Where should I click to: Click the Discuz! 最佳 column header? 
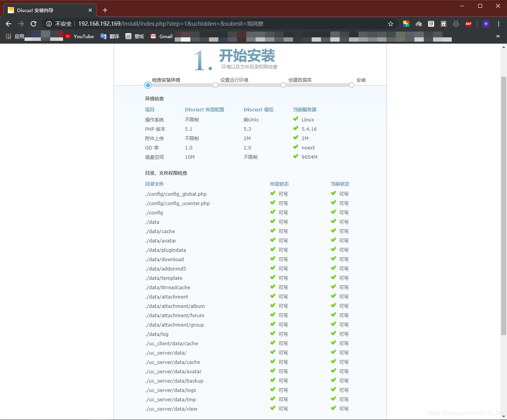(258, 110)
